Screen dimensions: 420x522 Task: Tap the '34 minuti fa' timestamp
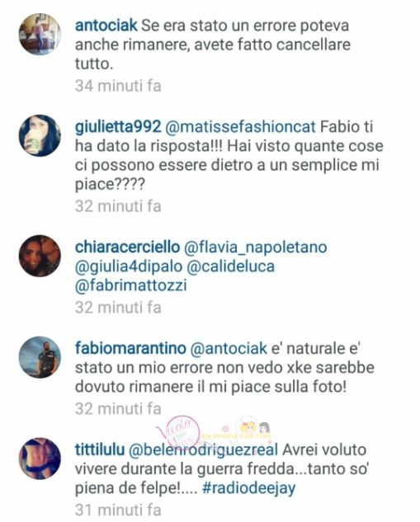(x=118, y=86)
